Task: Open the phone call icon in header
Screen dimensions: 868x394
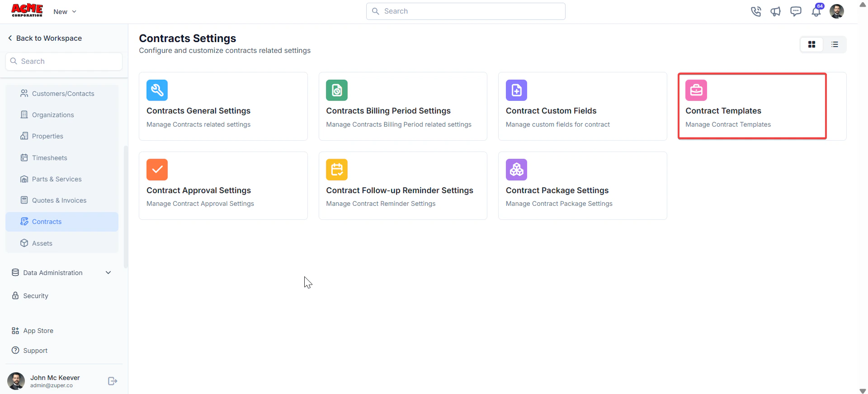Action: point(756,11)
